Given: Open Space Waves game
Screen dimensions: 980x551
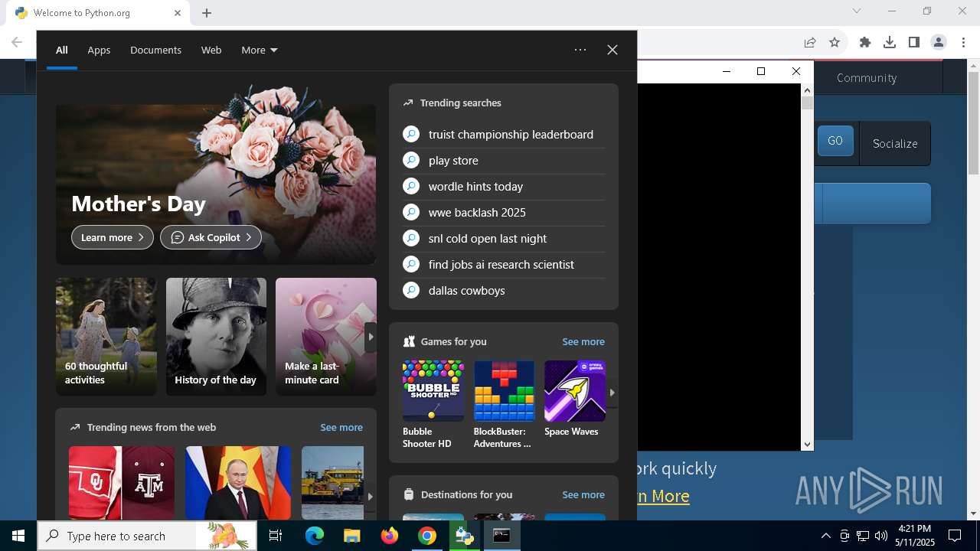Looking at the screenshot, I should pyautogui.click(x=575, y=399).
